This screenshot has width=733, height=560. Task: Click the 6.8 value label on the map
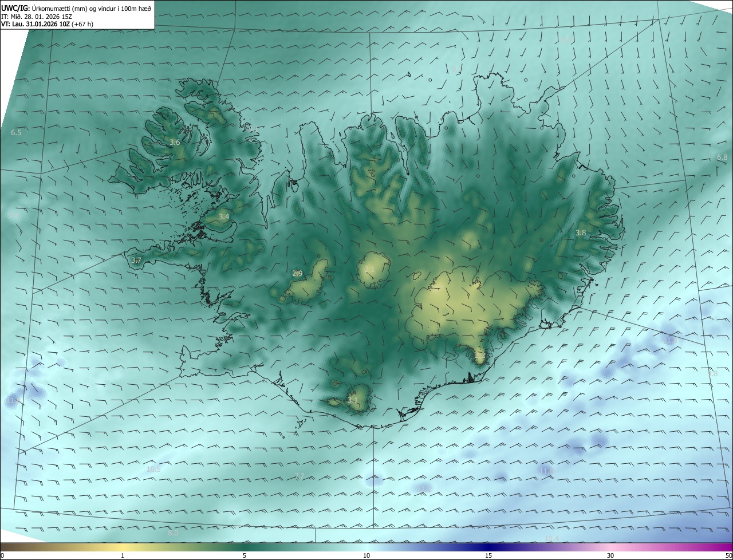pos(722,157)
